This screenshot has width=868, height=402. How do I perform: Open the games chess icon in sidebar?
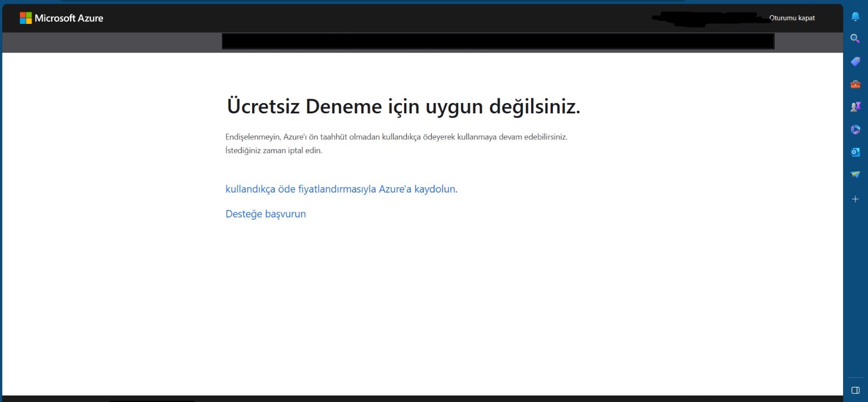856,107
